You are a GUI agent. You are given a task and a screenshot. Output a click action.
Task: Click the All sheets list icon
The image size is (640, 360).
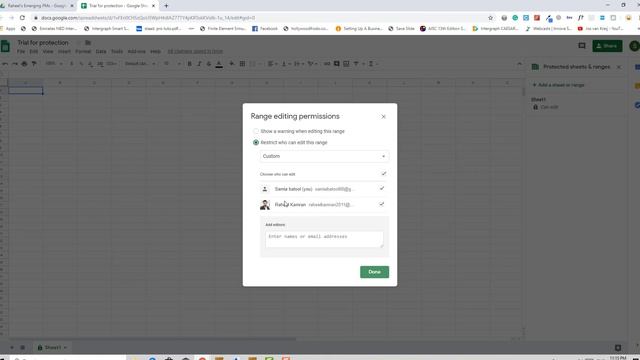[x=22, y=348]
